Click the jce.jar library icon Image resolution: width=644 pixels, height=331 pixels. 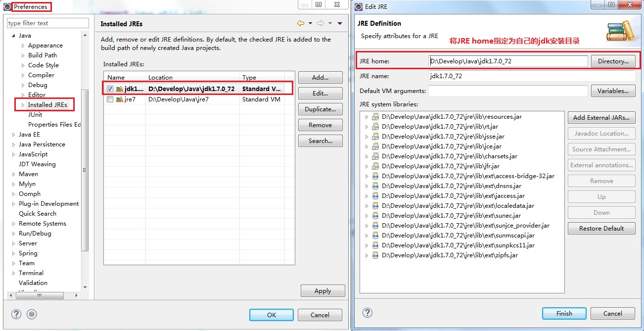coord(375,146)
